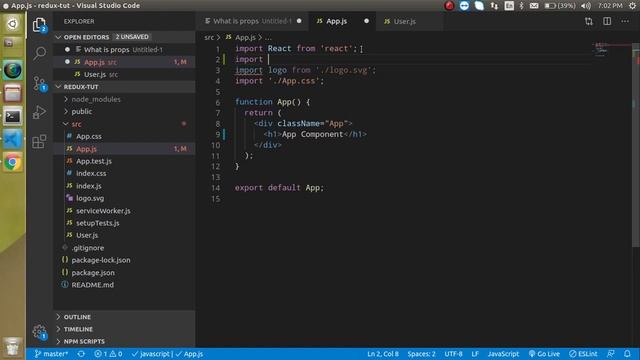
Task: Expand the Timeline panel
Action: [x=124, y=329]
